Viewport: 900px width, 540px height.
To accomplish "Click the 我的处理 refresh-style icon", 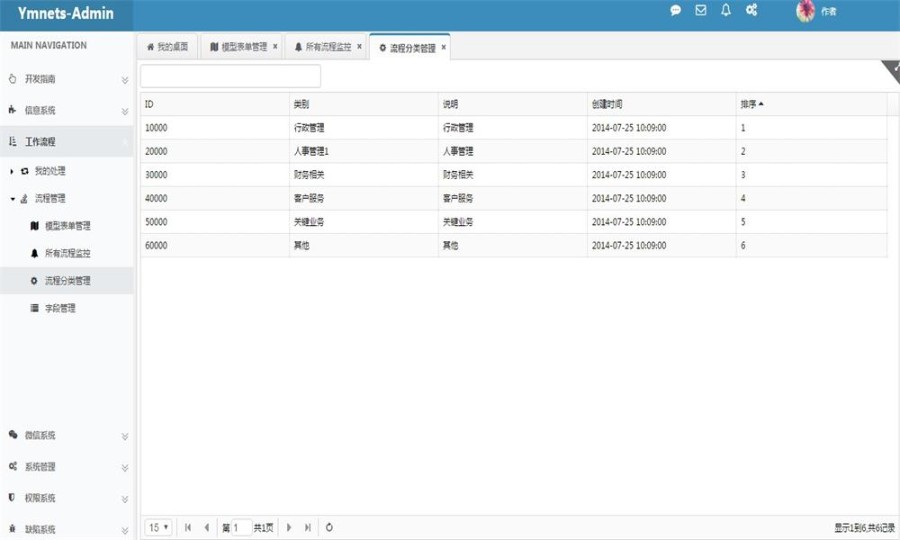I will click(25, 172).
